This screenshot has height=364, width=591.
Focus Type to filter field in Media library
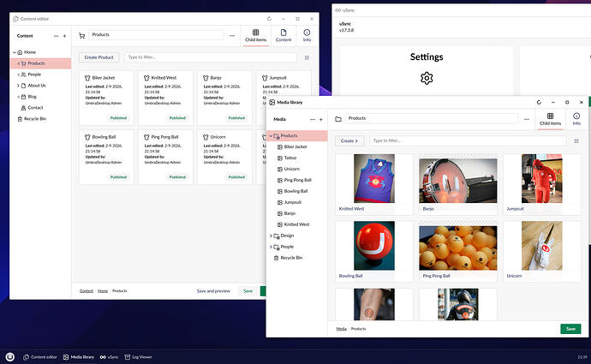click(468, 140)
